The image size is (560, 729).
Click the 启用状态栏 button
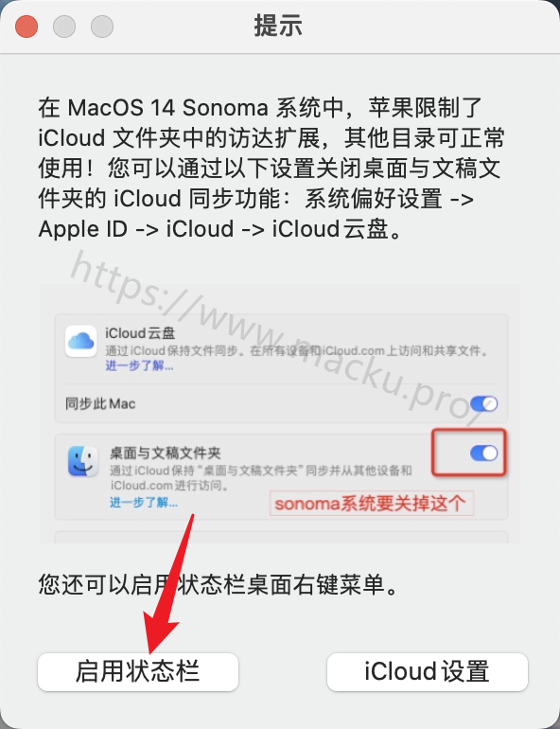point(138,671)
